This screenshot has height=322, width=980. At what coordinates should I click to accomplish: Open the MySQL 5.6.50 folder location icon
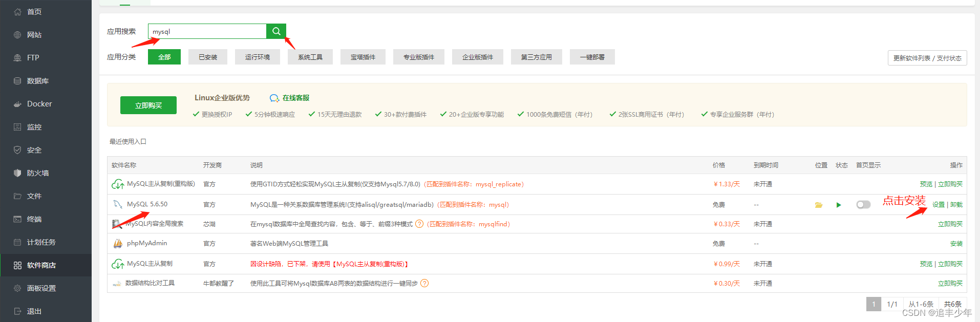(x=819, y=205)
